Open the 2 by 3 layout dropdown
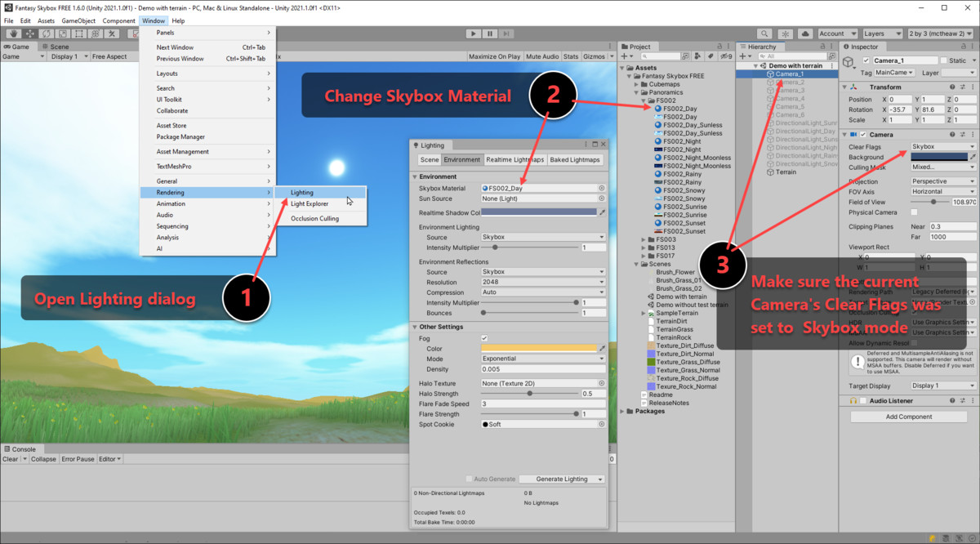 pyautogui.click(x=940, y=33)
